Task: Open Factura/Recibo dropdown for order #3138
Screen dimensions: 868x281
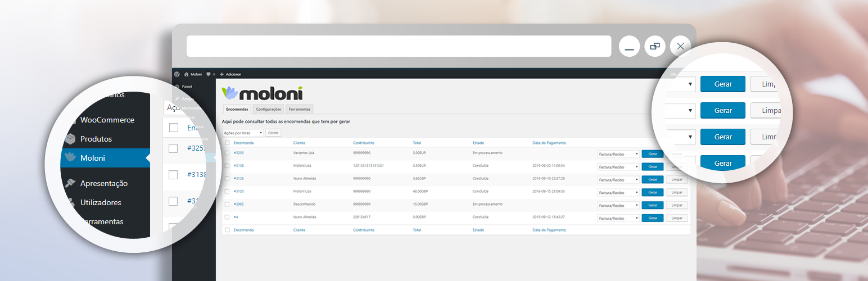Action: click(618, 167)
